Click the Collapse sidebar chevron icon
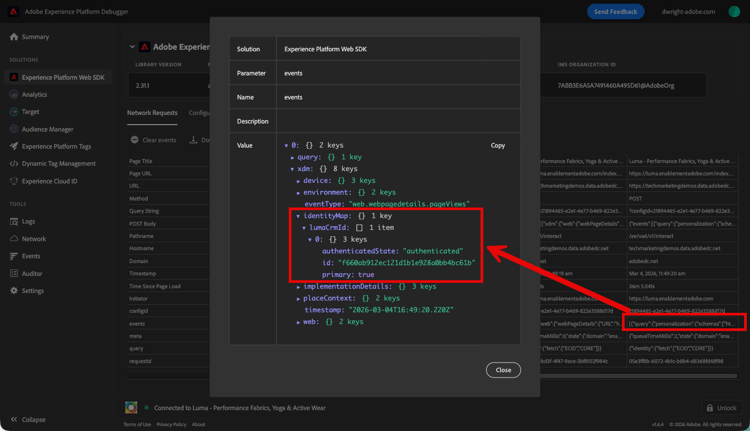This screenshot has height=431, width=750. click(14, 420)
